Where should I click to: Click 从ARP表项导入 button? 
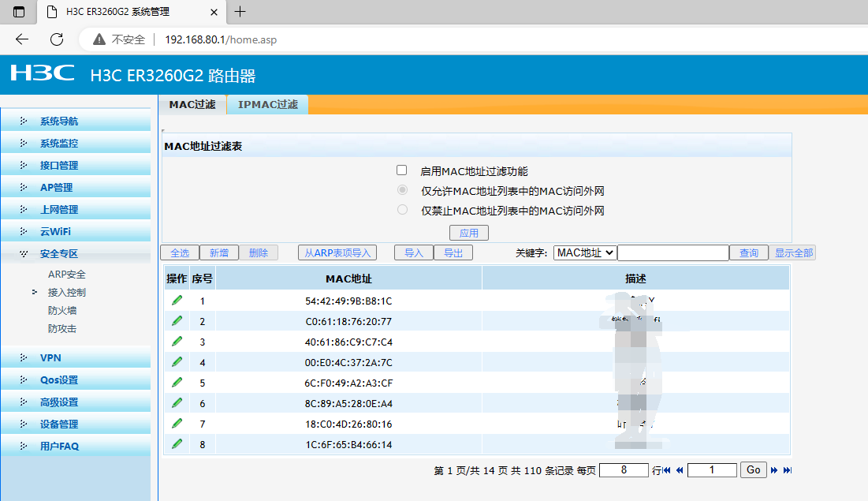pos(337,252)
